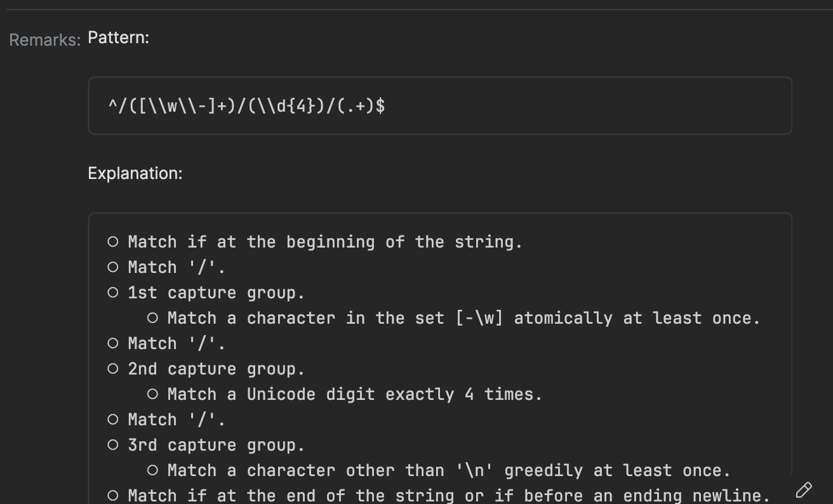Screen dimensions: 833x504
Task: Click the "Explanation:" heading text
Action: tap(135, 173)
